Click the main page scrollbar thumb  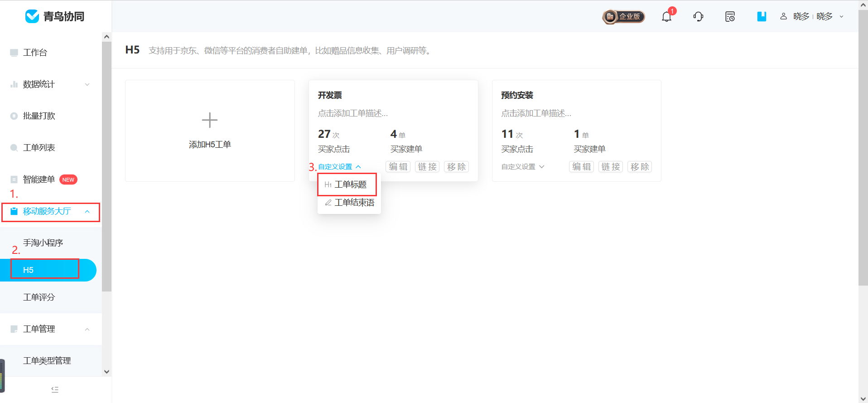863,147
